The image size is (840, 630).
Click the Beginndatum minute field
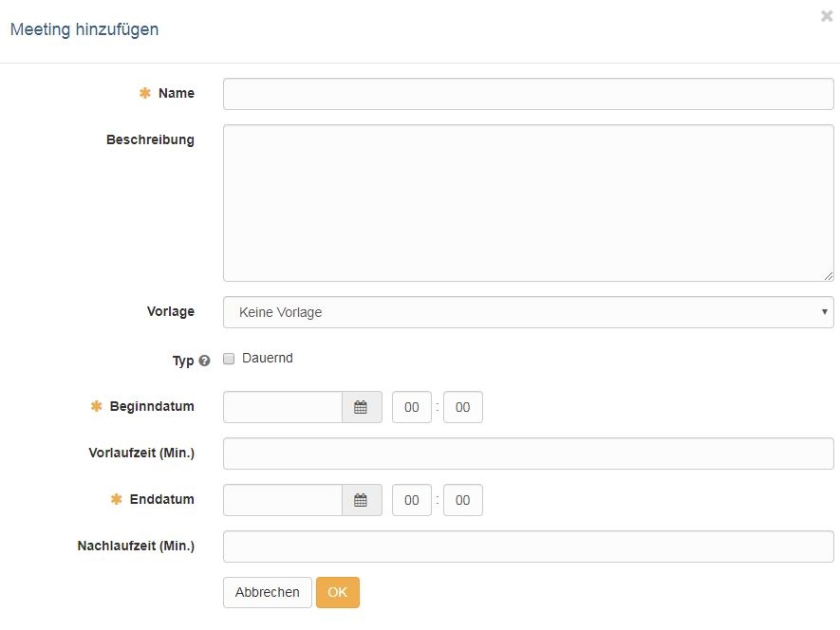[x=462, y=407]
